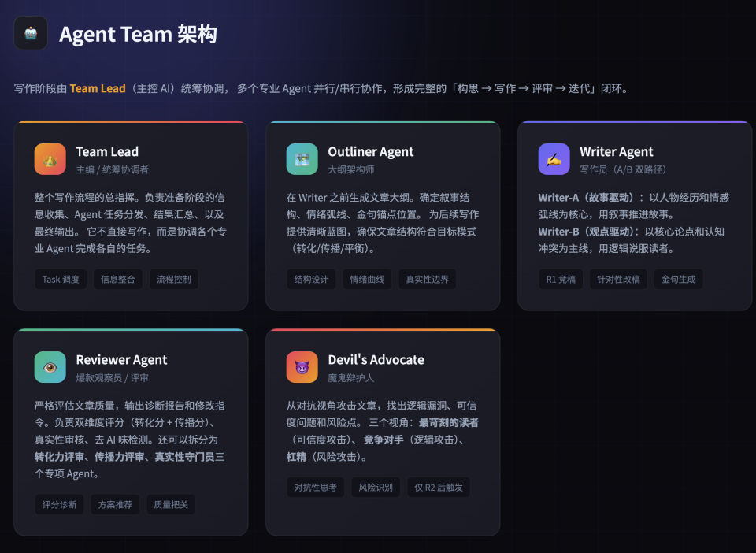Select the Writer Agent pen icon
Viewport: 756px width, 553px height.
click(x=554, y=158)
